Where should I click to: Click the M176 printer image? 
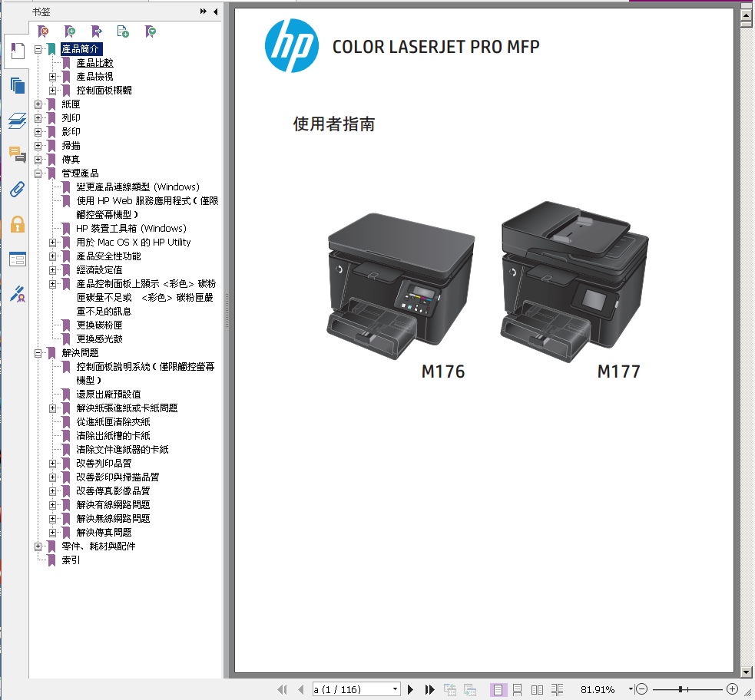coord(401,286)
